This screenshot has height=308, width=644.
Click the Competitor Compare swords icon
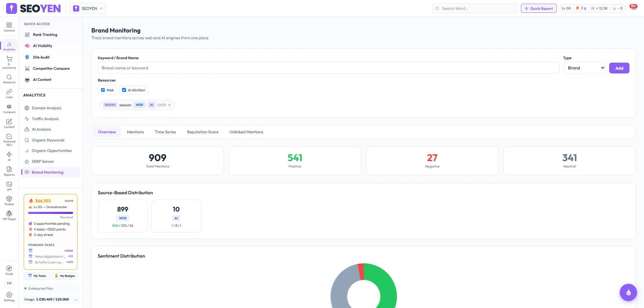tap(27, 68)
